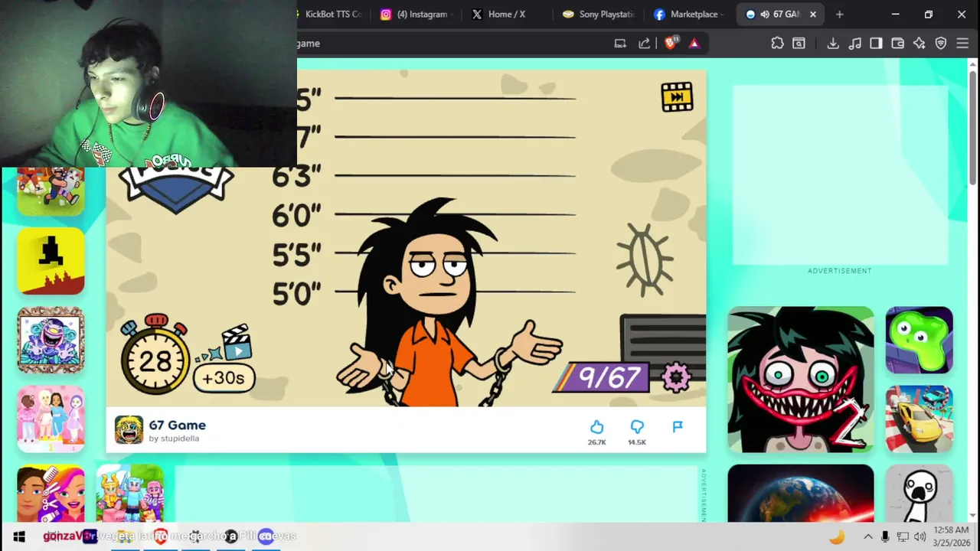
Task: Click the share page icon
Action: point(644,44)
